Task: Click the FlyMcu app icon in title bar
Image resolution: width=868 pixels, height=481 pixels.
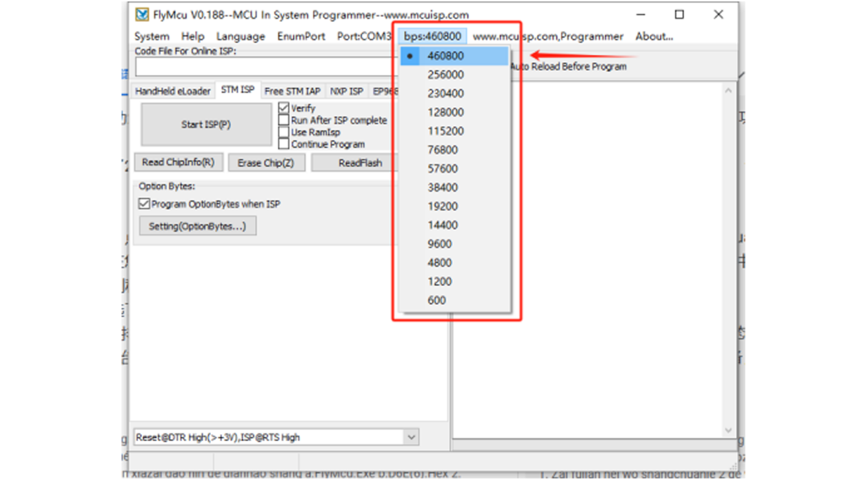Action: tap(142, 14)
